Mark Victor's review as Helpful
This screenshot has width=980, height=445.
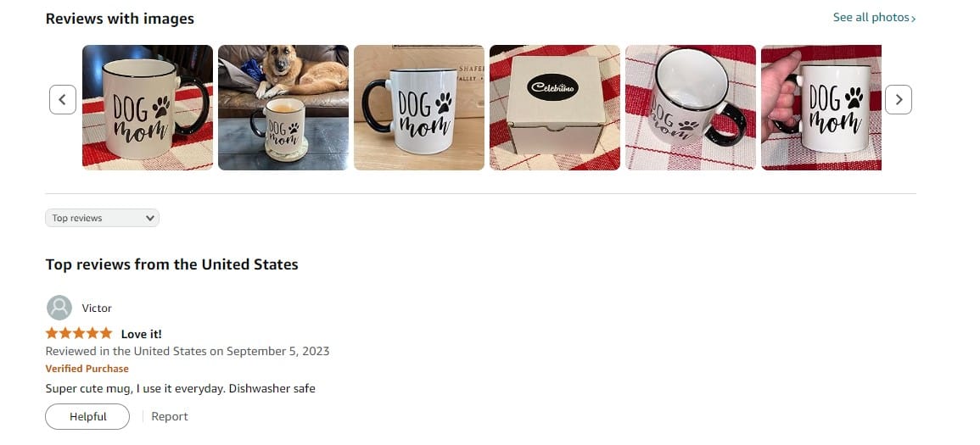87,416
